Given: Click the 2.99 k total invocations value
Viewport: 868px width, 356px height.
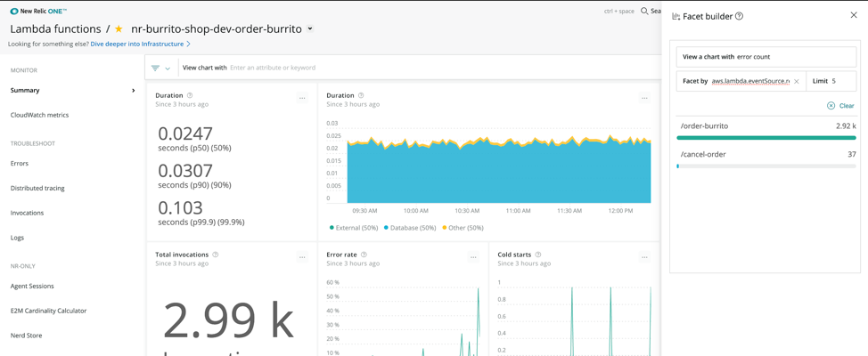Looking at the screenshot, I should pyautogui.click(x=227, y=321).
